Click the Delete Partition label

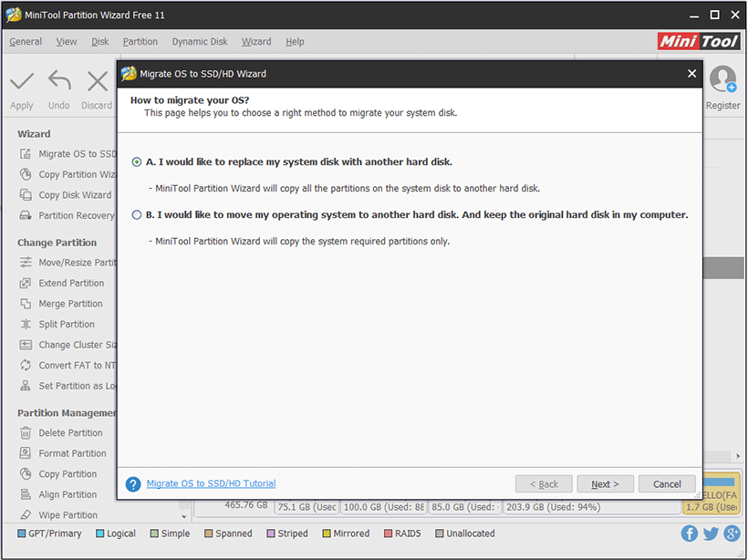70,432
